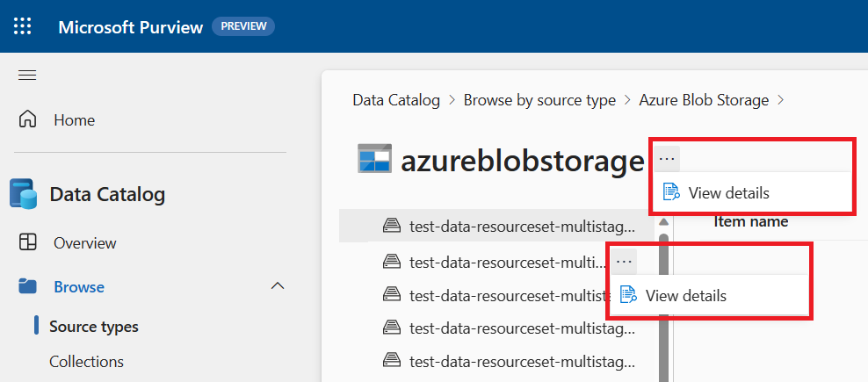Open Source types navigation item
868x382 pixels.
[x=93, y=327]
